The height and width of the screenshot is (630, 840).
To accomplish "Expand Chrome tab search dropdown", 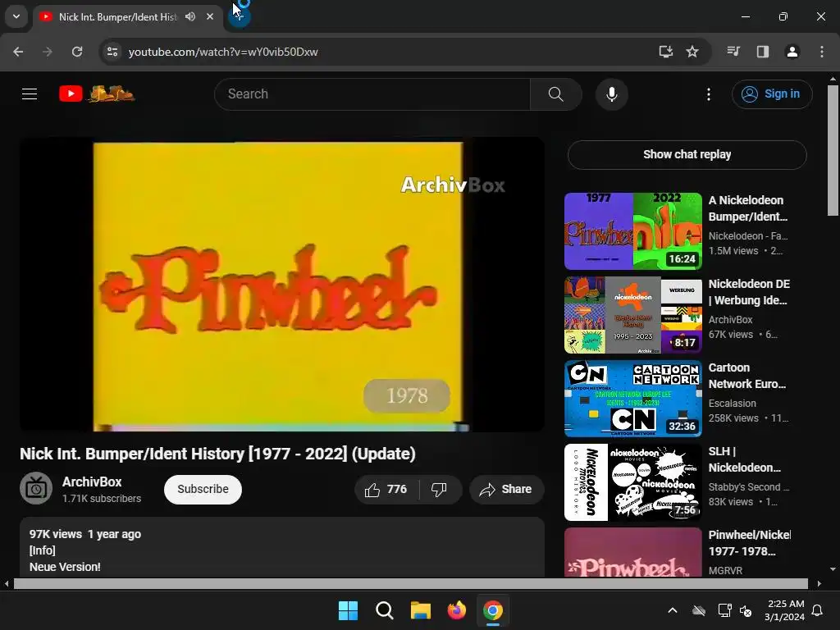I will [16, 16].
